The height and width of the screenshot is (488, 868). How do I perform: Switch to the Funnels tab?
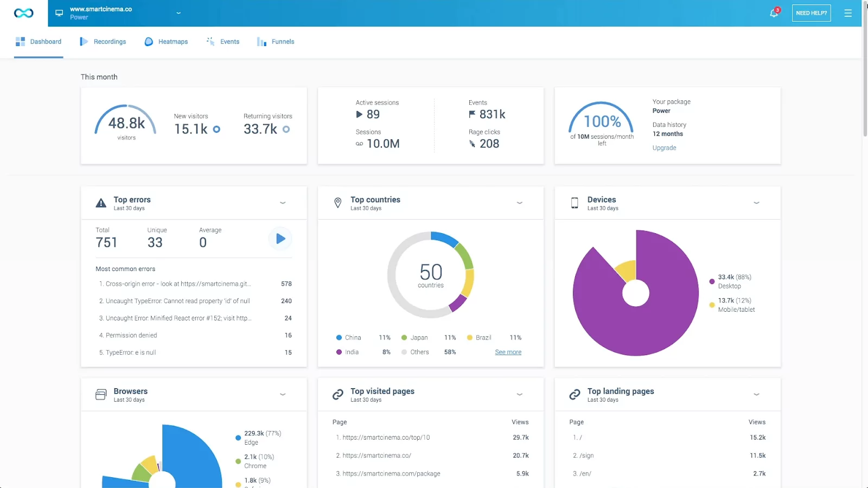tap(276, 41)
